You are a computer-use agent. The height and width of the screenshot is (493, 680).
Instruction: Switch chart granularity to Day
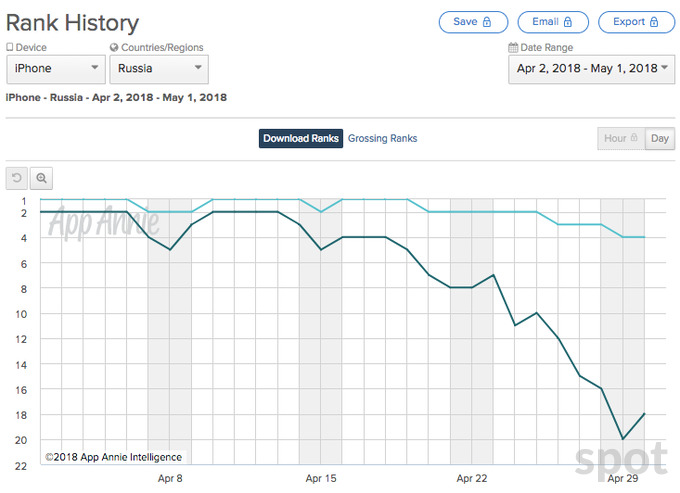(660, 139)
